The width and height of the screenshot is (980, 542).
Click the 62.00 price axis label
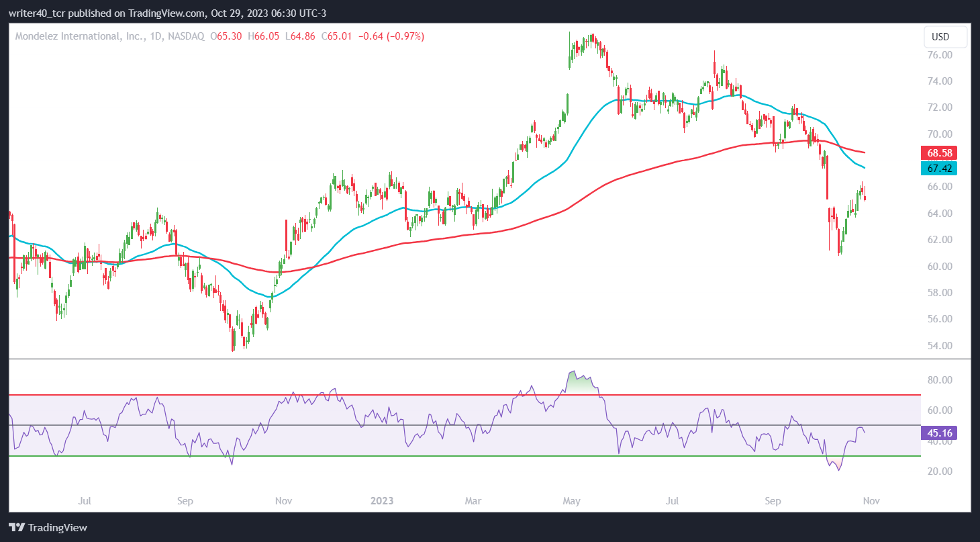(940, 240)
